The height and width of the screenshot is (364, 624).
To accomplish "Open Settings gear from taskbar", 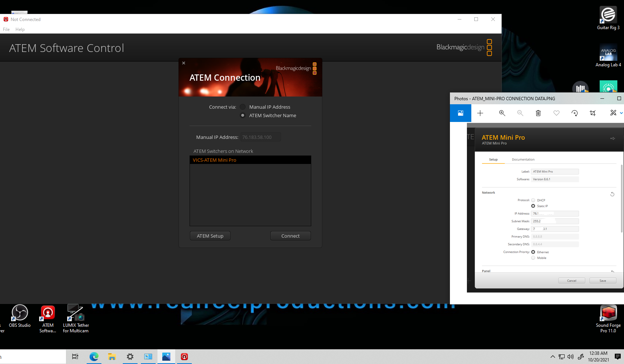I will pos(130,357).
